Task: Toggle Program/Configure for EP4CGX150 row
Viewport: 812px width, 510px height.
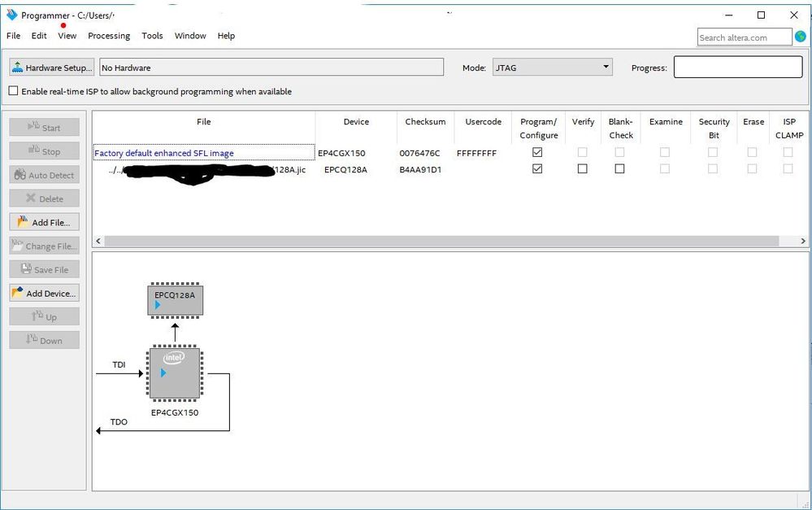Action: coord(537,152)
